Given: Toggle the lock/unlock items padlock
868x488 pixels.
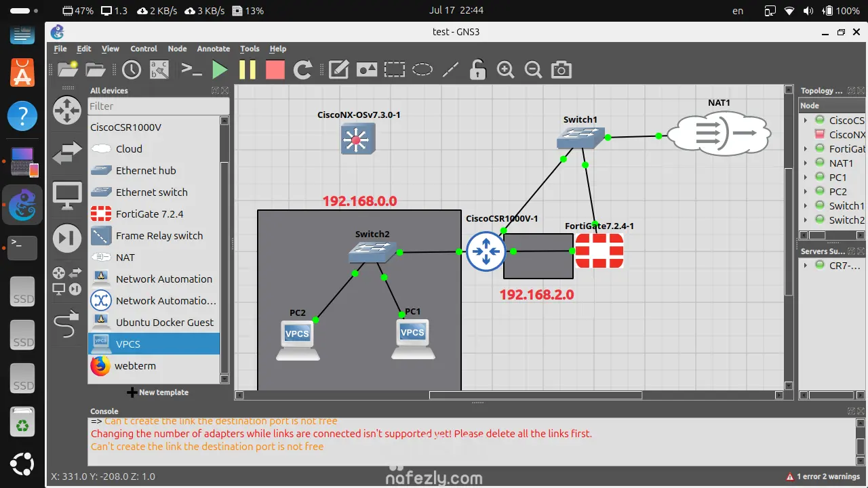Looking at the screenshot, I should 478,69.
